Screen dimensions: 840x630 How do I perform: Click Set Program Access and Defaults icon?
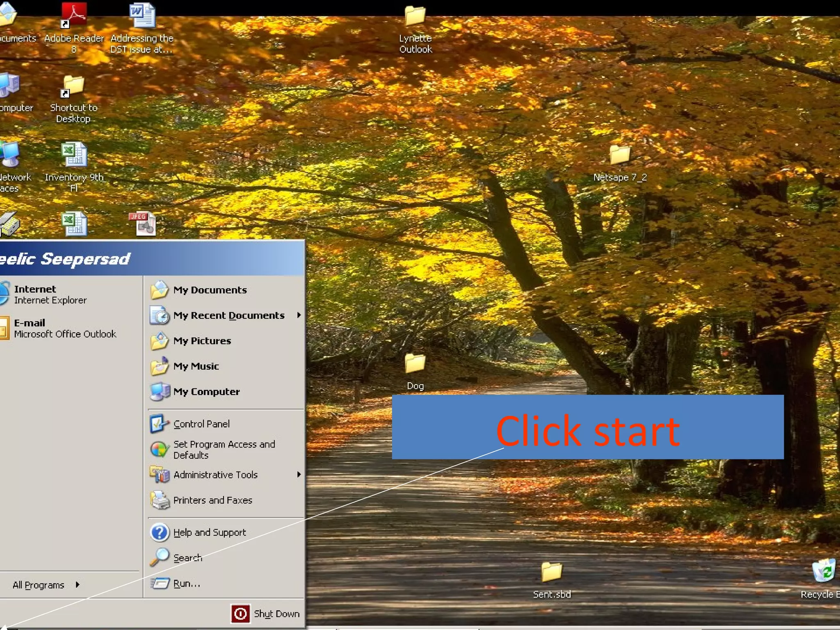pyautogui.click(x=159, y=450)
